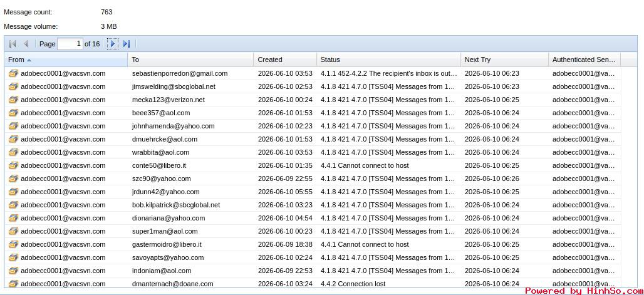Select recipient bob.kilpatrick@sbcglobal.net
644x295 pixels.
tap(176, 205)
